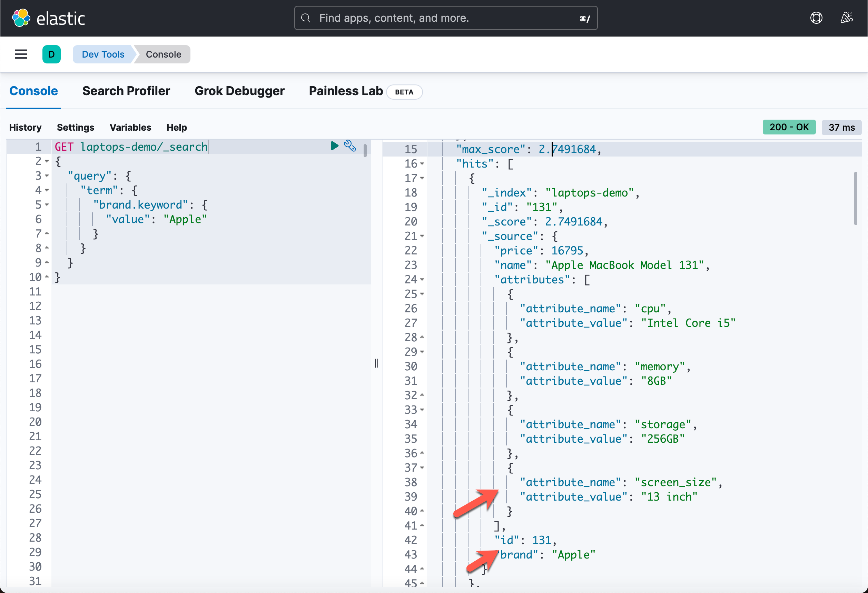Screen dimensions: 868x593
Task: Click the Variables button in toolbar
Action: (131, 127)
